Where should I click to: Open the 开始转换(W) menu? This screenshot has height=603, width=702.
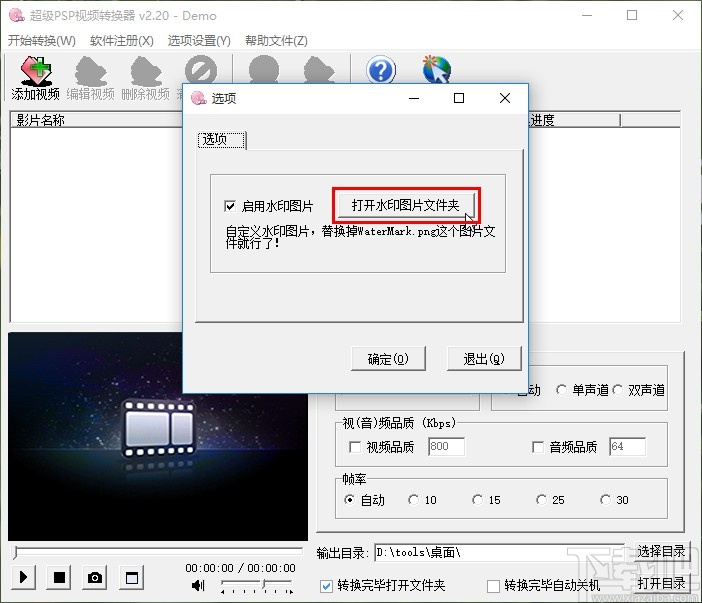(x=42, y=41)
